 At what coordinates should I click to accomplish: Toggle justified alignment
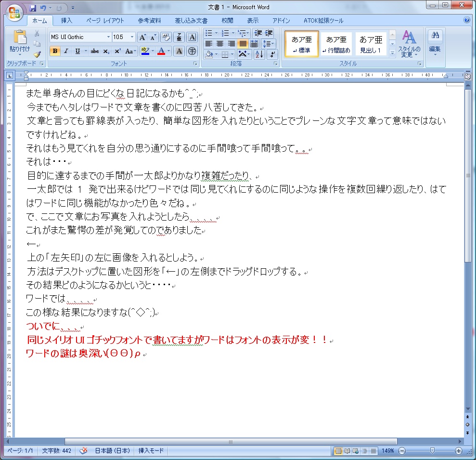[x=243, y=44]
